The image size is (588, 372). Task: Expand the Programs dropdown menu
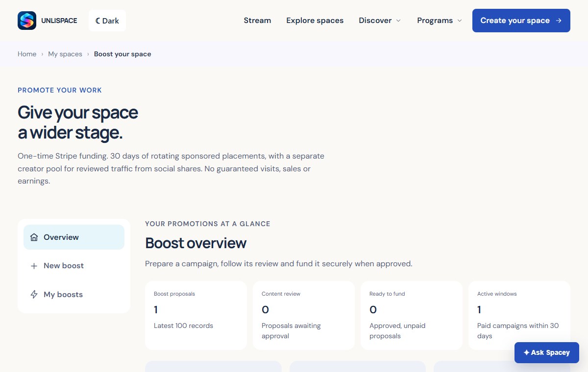pos(440,21)
